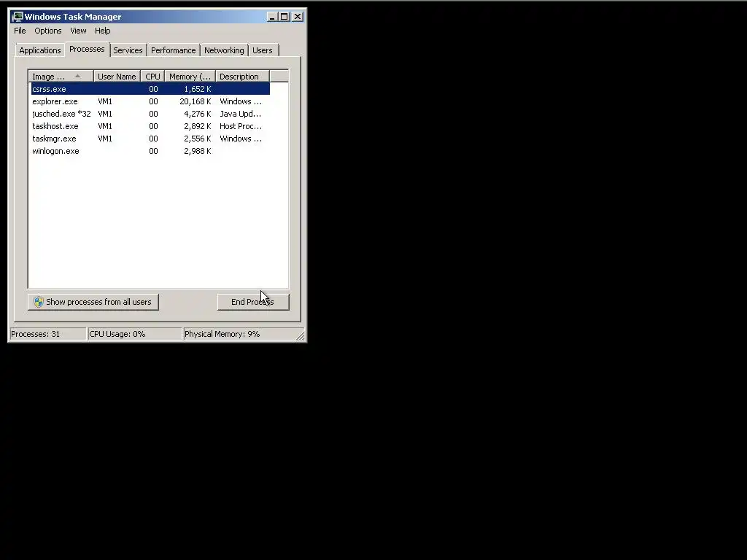
Task: Select the Processes tab
Action: pyautogui.click(x=88, y=49)
